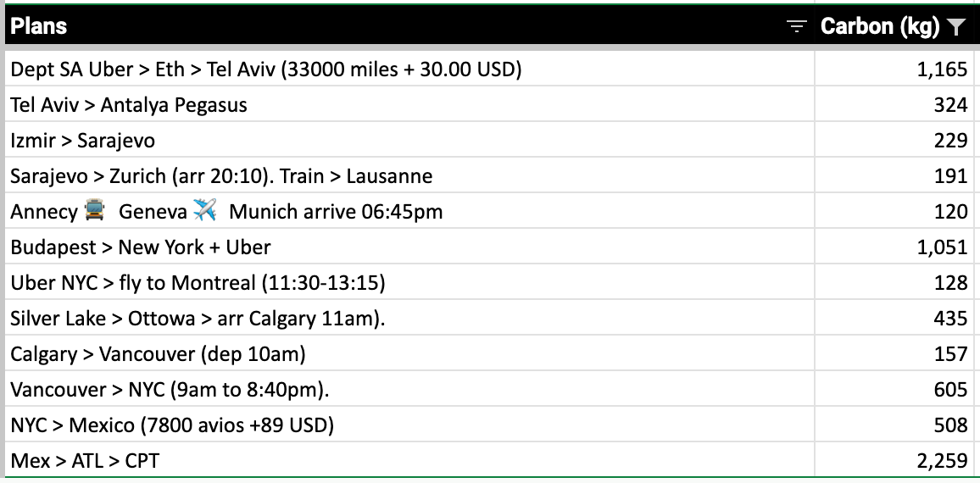
Task: Select the Mex > ATL > CPT cell
Action: tap(85, 461)
